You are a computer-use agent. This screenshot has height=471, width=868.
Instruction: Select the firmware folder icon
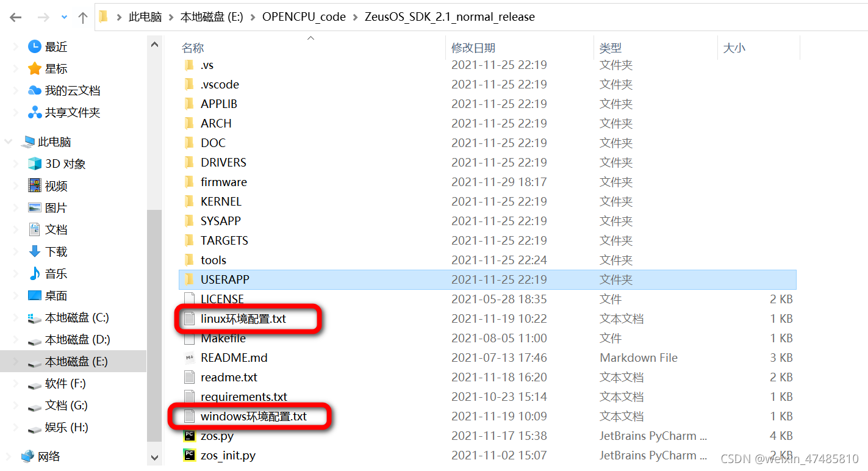(189, 182)
